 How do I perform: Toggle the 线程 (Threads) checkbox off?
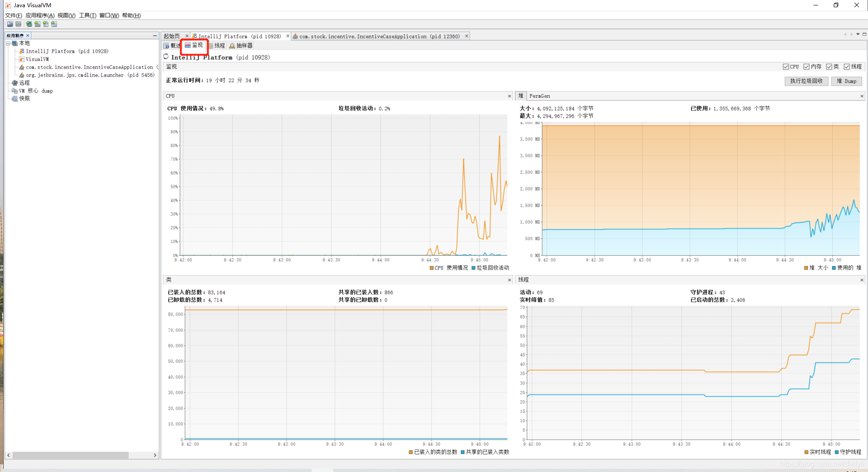[x=846, y=66]
